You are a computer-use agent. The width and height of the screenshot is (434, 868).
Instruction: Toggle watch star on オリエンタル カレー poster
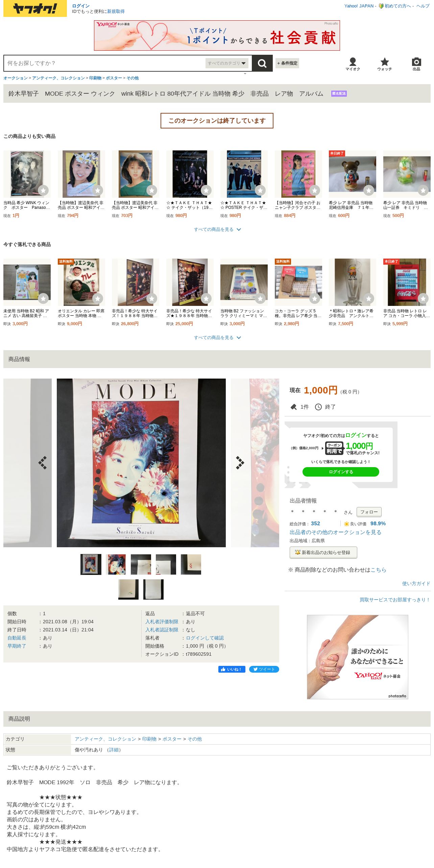point(98,298)
